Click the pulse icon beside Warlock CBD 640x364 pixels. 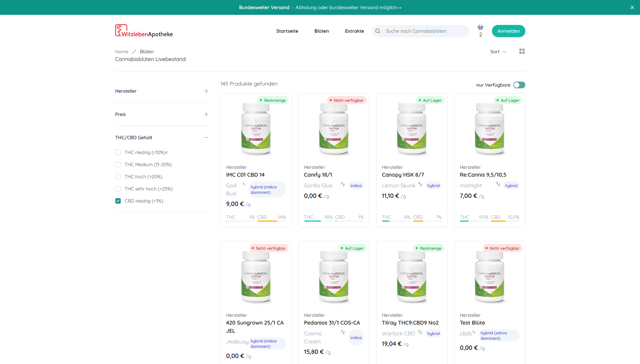[420, 332]
